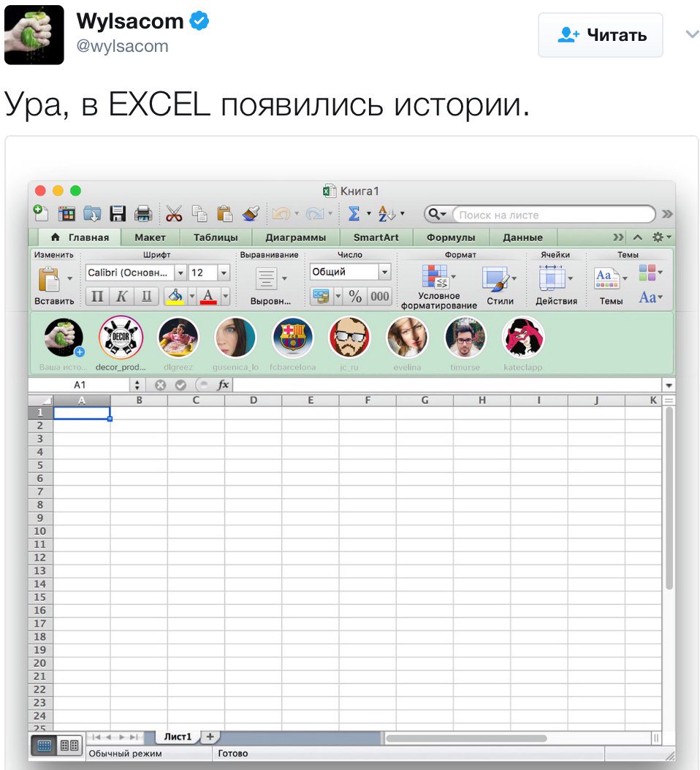
Task: Toggle bold П formatting
Action: pos(97,296)
